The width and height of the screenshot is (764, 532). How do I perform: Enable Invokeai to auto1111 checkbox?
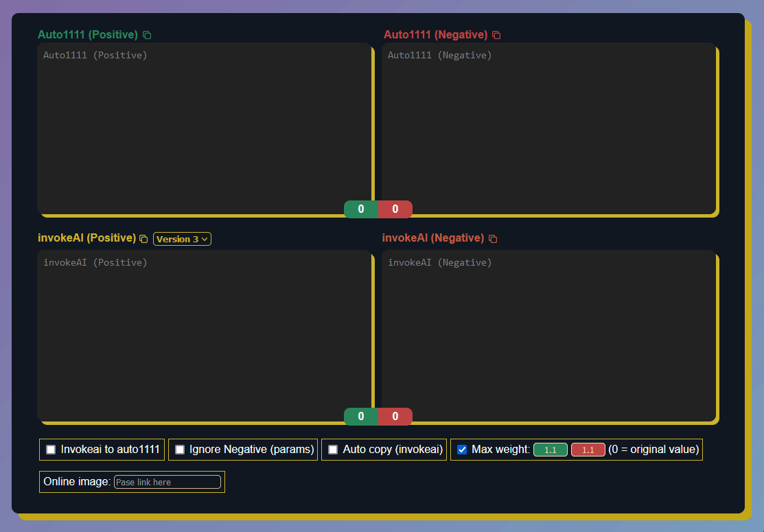tap(51, 449)
